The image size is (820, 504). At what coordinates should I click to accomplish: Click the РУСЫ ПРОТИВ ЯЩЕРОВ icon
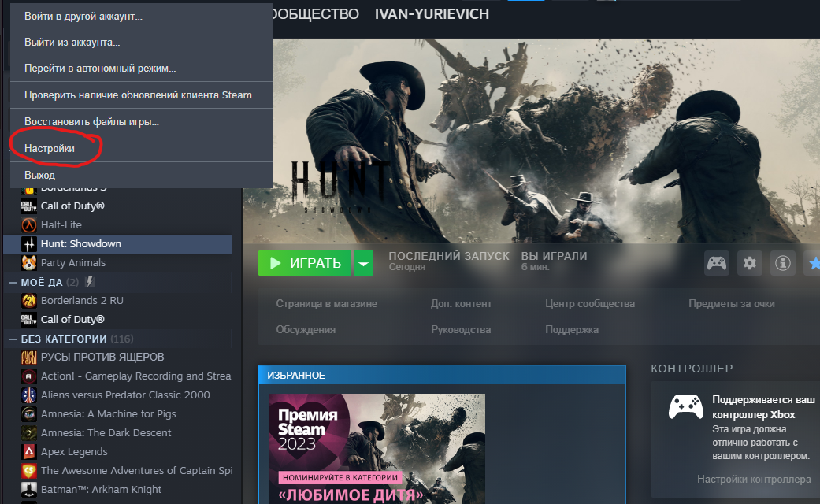pyautogui.click(x=29, y=357)
